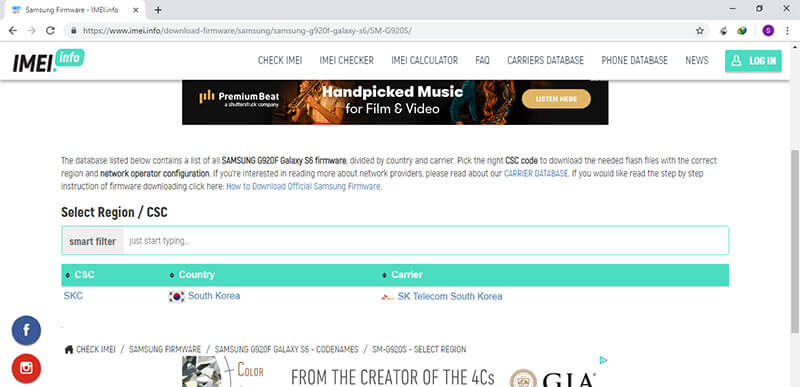Viewport: 800px width, 387px height.
Task: Open CHECK IMEI in the navigation
Action: tap(280, 61)
